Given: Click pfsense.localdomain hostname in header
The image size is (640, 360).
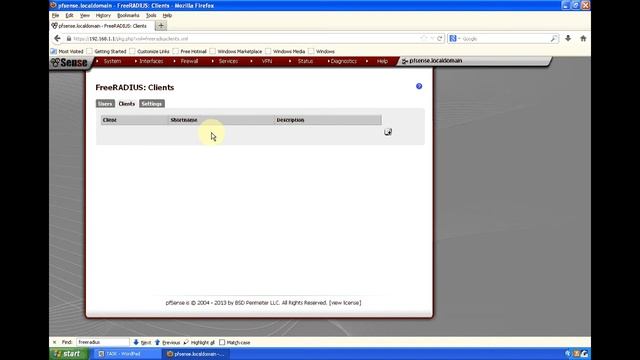Looking at the screenshot, I should coord(436,61).
